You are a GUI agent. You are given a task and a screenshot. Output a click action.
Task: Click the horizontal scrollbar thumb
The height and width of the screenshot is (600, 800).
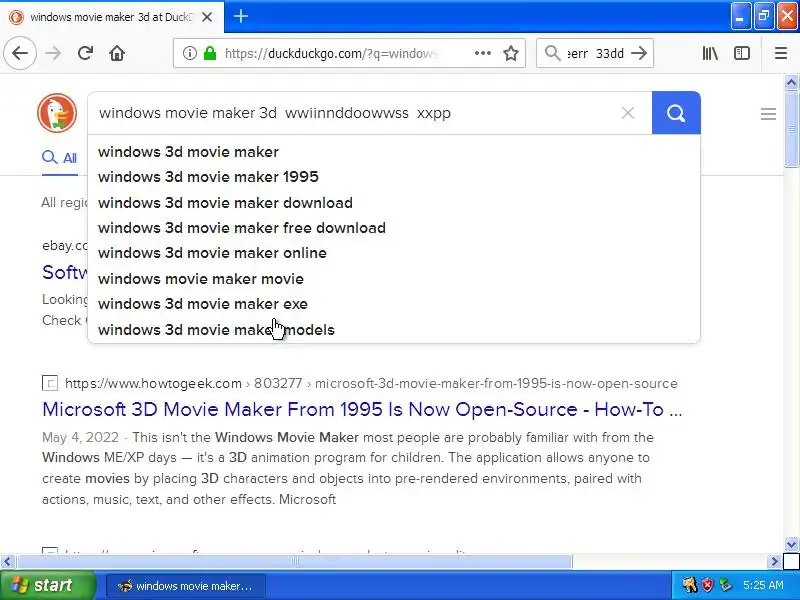(294, 562)
